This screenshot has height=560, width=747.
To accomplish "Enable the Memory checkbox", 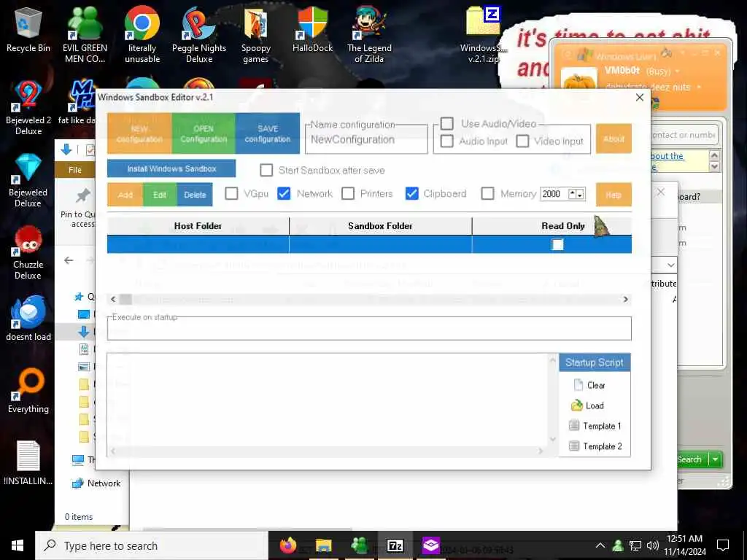I will (x=487, y=193).
